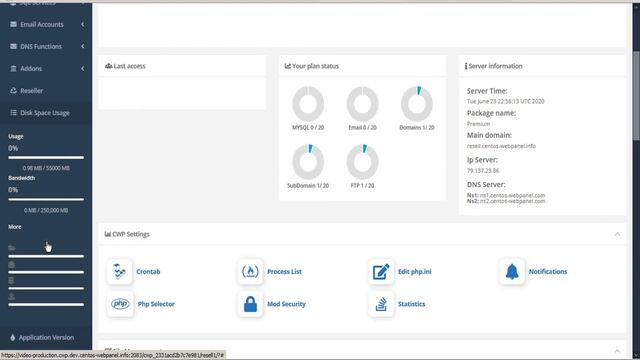Open the Notifications link
Image resolution: width=640 pixels, height=360 pixels.
pyautogui.click(x=548, y=271)
